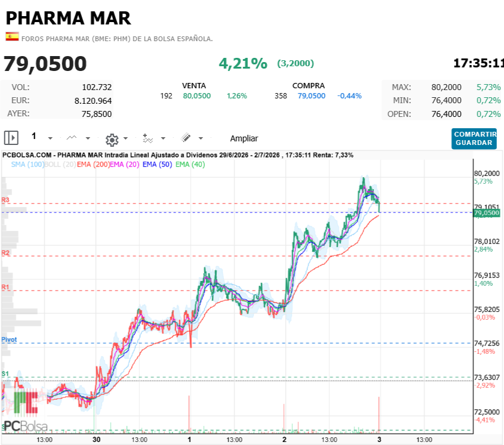This screenshot has height=445, width=504.
Task: Click the VENTA price 80,0500
Action: pos(196,95)
